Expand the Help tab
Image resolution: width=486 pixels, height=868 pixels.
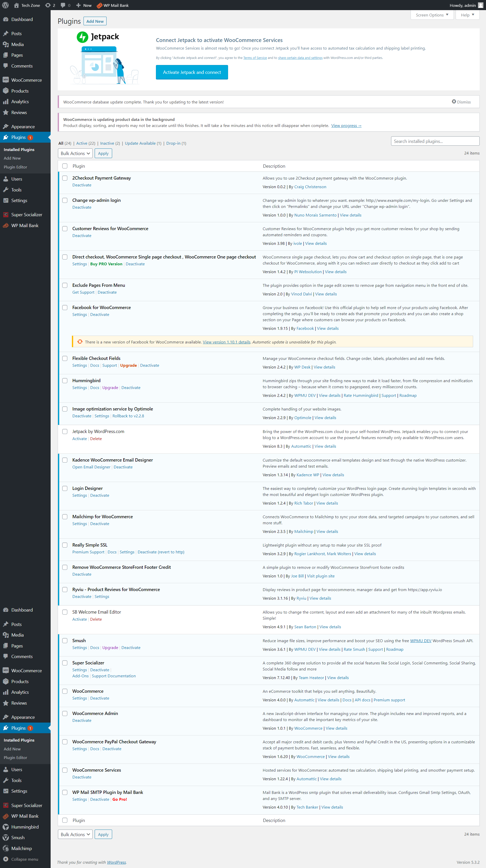pos(467,15)
